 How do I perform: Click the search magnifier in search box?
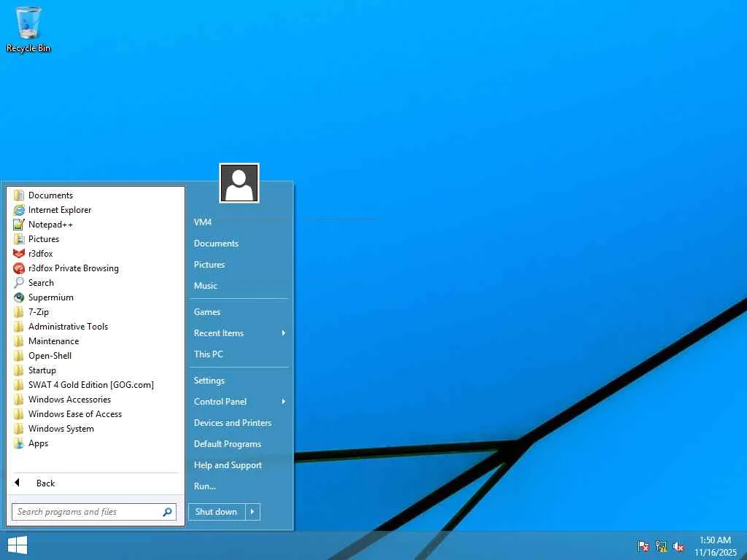click(167, 512)
